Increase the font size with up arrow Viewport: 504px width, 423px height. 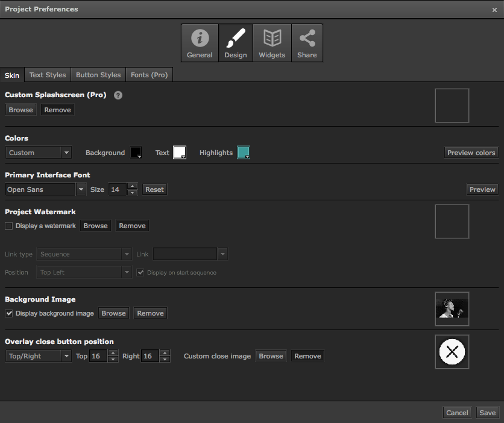133,186
